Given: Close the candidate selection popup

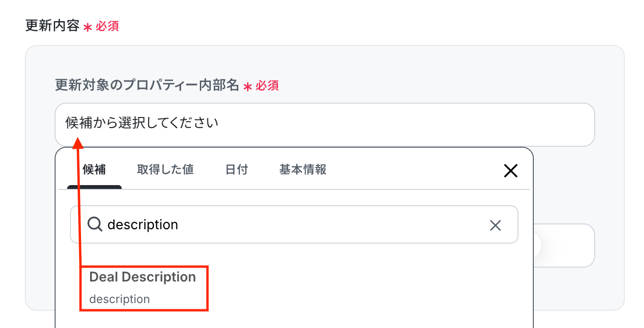Looking at the screenshot, I should tap(510, 171).
